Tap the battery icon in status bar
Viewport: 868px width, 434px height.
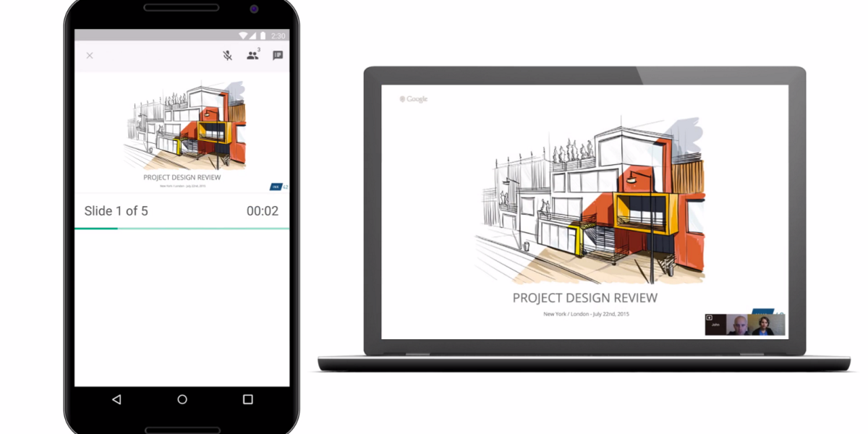pyautogui.click(x=264, y=35)
